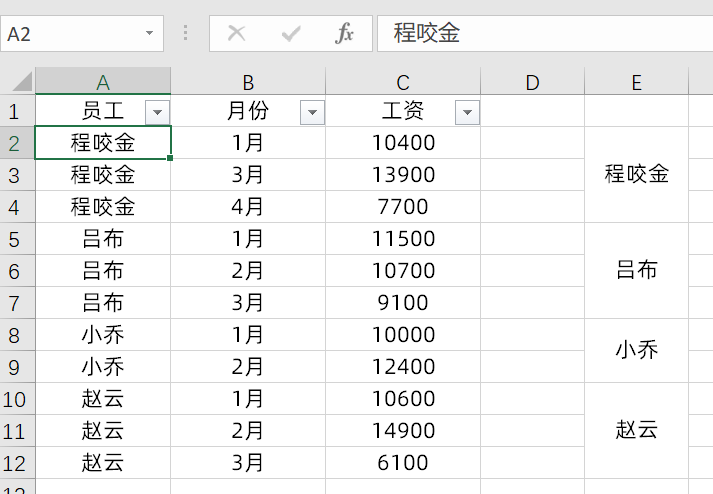
Task: Click the formula bar drag handle dots
Action: click(x=186, y=33)
